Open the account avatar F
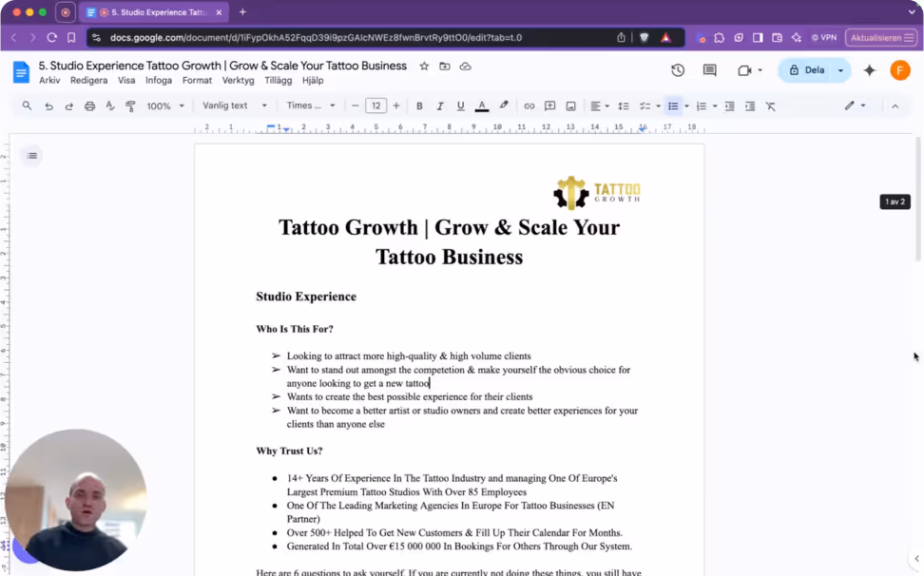This screenshot has height=576, width=924. (x=900, y=70)
